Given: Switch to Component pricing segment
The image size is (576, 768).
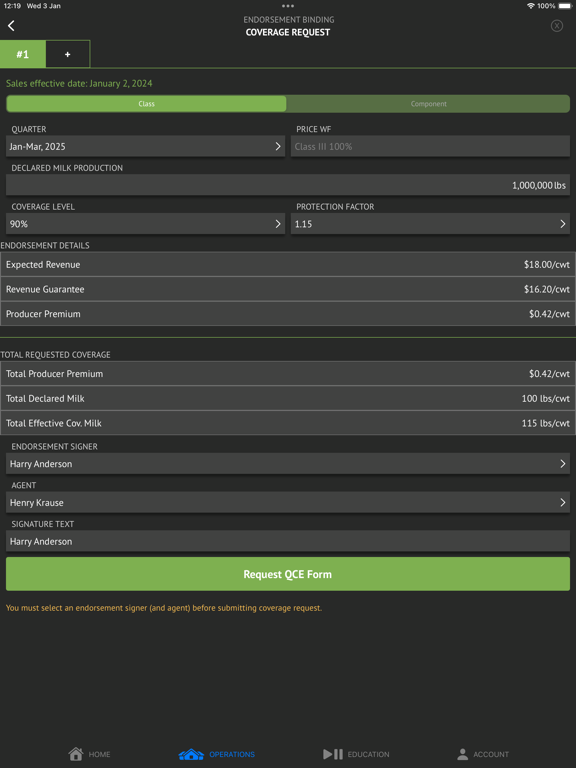Looking at the screenshot, I should pos(428,104).
